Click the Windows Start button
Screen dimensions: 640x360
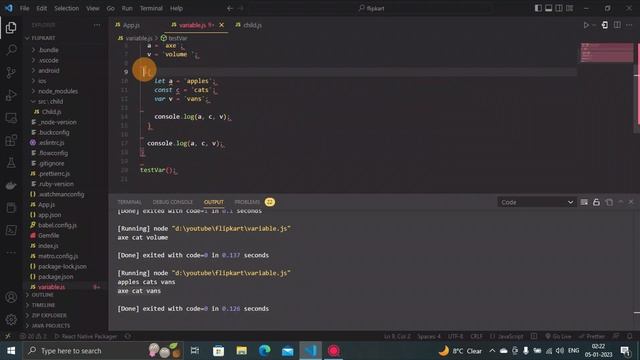[11, 351]
